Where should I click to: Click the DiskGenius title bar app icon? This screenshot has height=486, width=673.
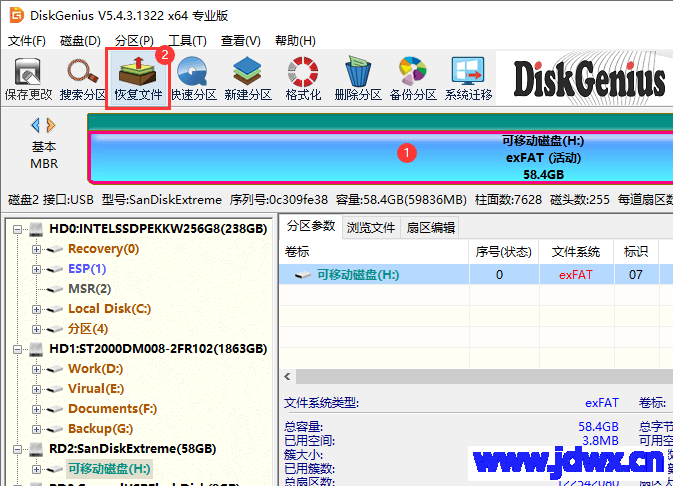tap(17, 15)
